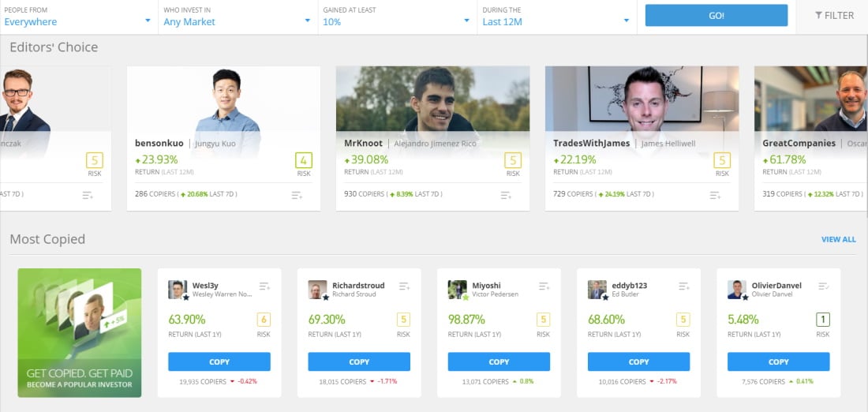This screenshot has width=868, height=412.
Task: Open the During The dropdown showing Last 12M
Action: tap(557, 17)
